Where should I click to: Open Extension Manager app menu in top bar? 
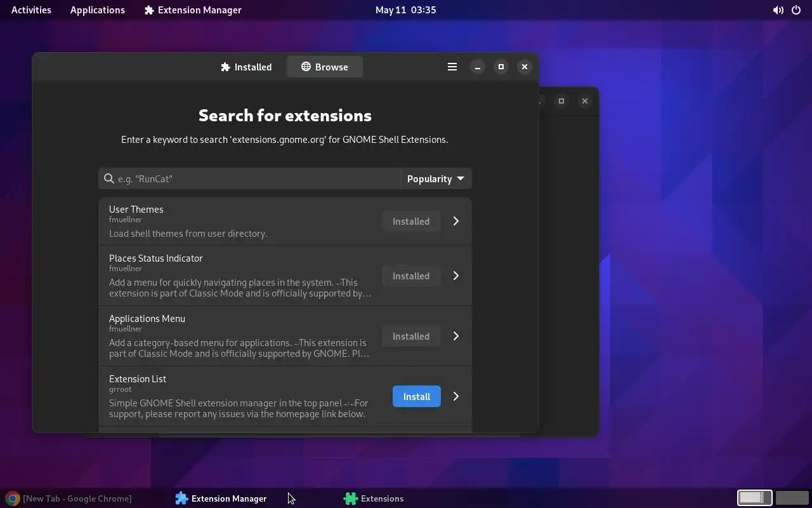point(193,10)
